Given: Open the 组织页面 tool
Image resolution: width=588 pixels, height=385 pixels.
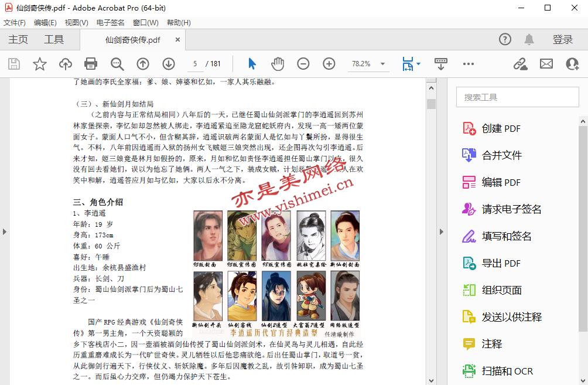Looking at the screenshot, I should (x=492, y=290).
